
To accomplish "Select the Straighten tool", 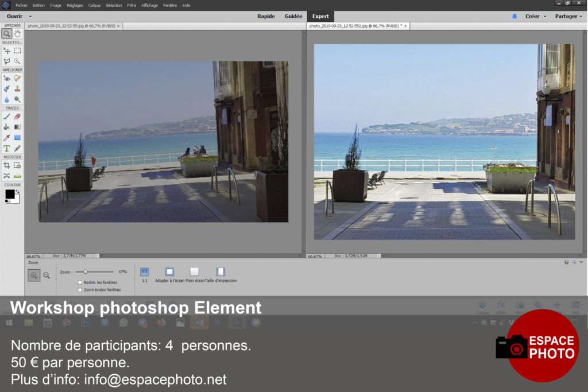I will click(17, 176).
